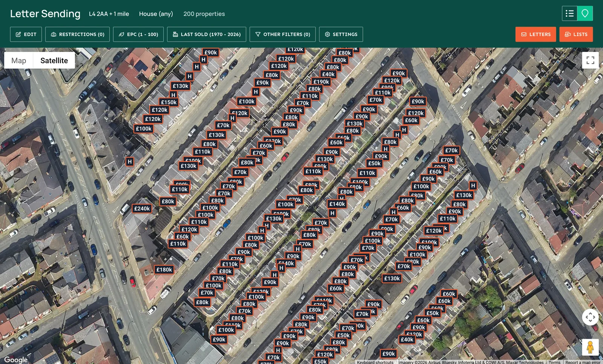Viewport: 603px width, 364px height.
Task: Click the orange LISTS button
Action: coord(576,34)
